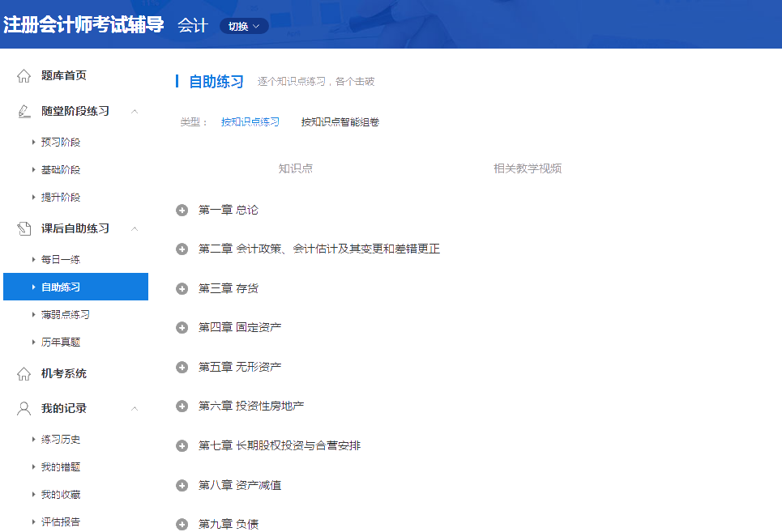This screenshot has height=532, width=782.
Task: Click the person icon beside 我的记录
Action: coord(22,408)
